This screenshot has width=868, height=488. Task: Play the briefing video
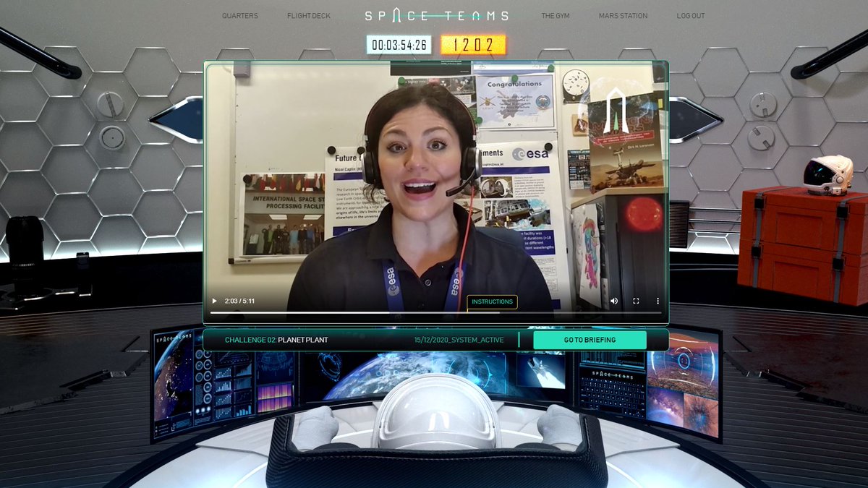214,301
